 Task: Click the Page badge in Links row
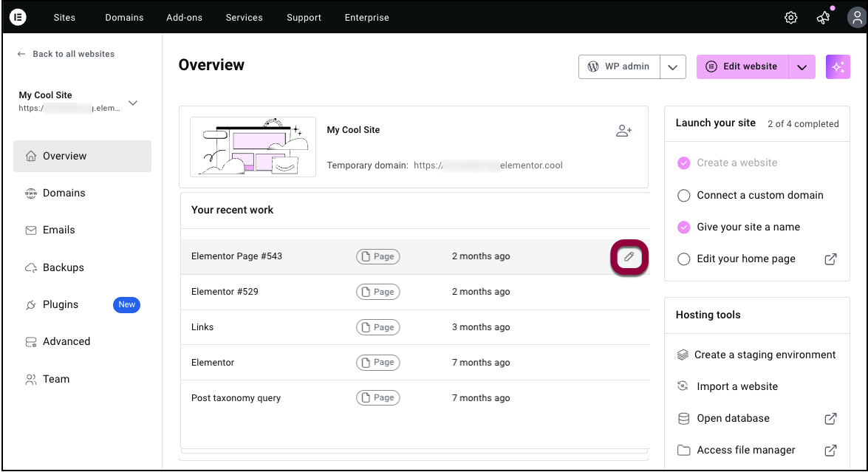pyautogui.click(x=378, y=327)
